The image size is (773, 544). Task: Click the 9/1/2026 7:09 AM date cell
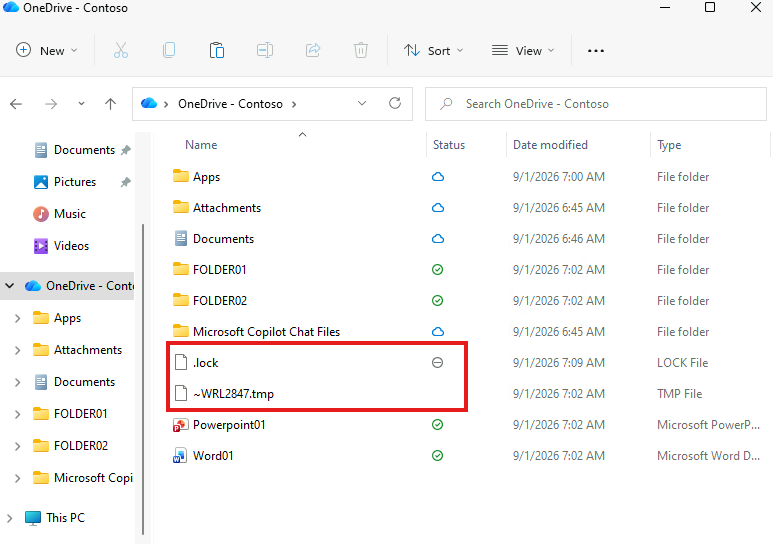coord(559,363)
